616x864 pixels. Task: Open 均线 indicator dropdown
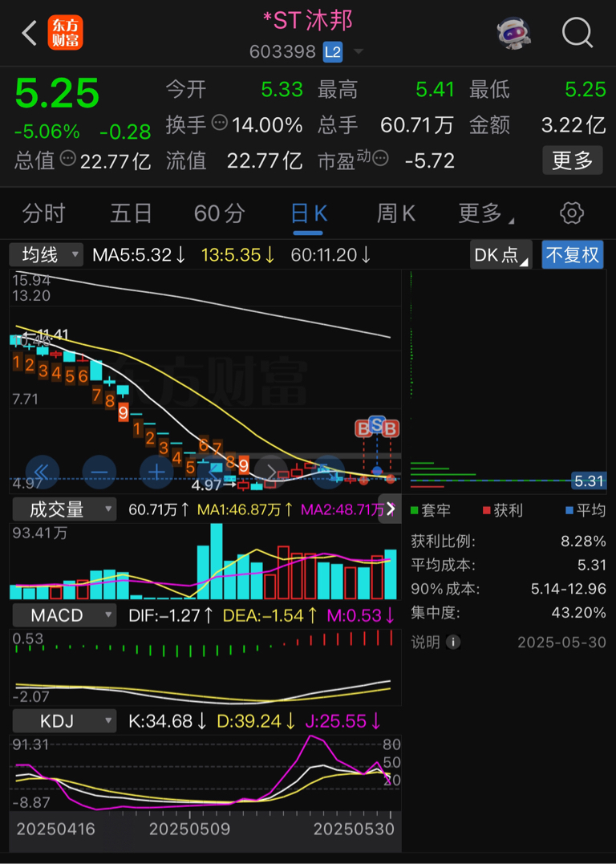[x=47, y=254]
